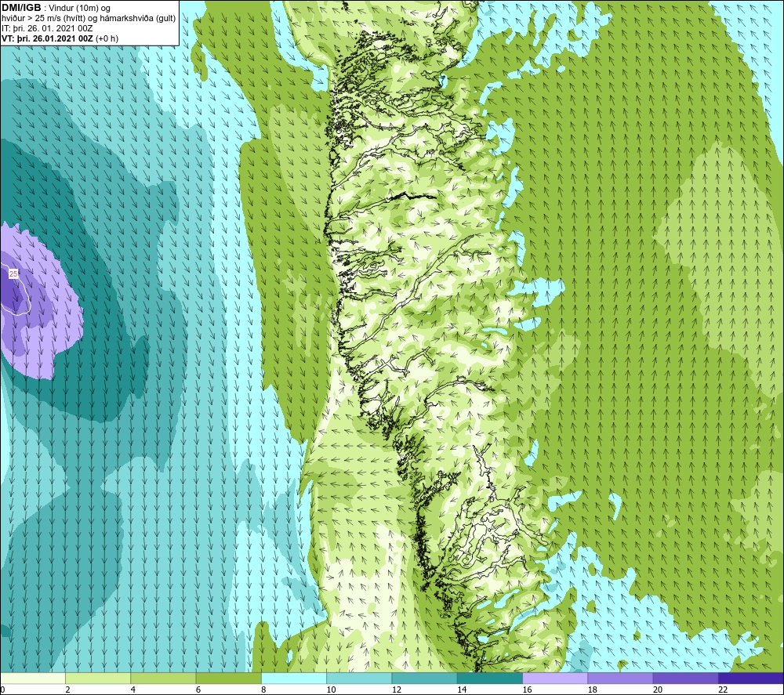This screenshot has height=695, width=784.
Task: Click the "20" legend scale label
Action: (658, 690)
